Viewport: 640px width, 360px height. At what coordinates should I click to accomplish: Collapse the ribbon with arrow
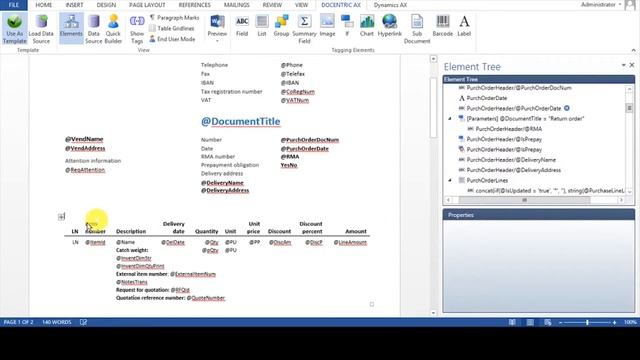633,50
